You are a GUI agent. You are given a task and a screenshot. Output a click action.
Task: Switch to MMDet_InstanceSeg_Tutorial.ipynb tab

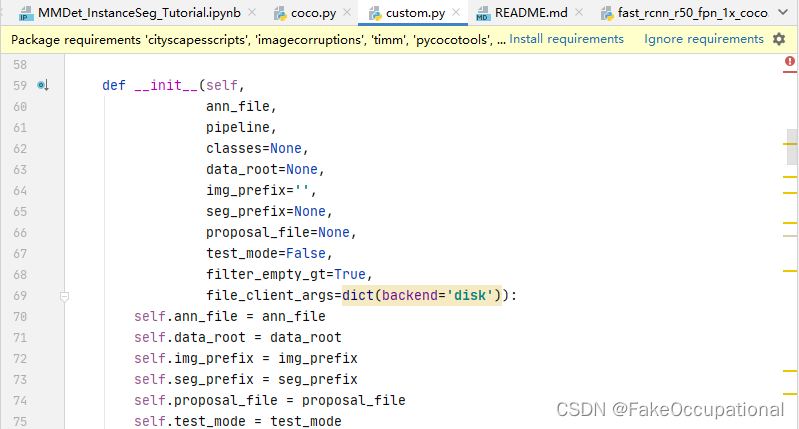click(x=139, y=13)
